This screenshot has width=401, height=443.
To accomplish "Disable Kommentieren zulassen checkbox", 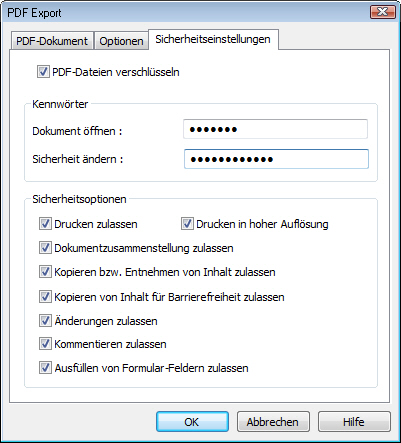I will pyautogui.click(x=45, y=344).
